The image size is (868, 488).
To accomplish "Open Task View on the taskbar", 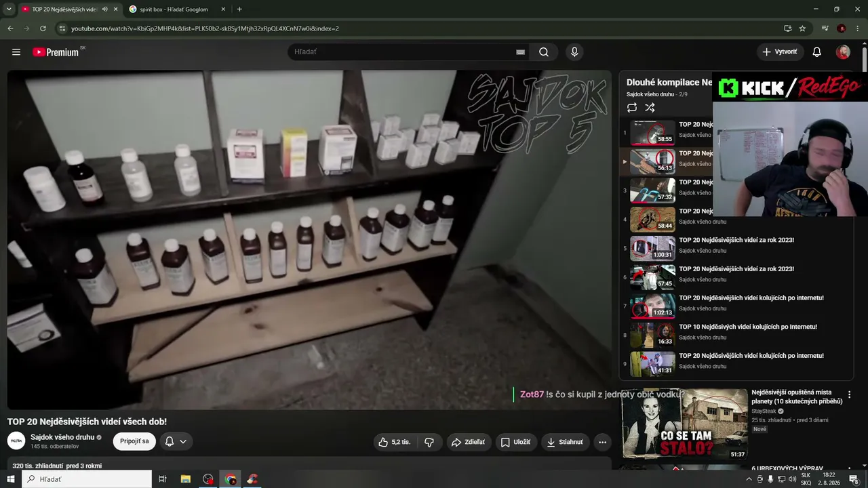I will pyautogui.click(x=163, y=479).
